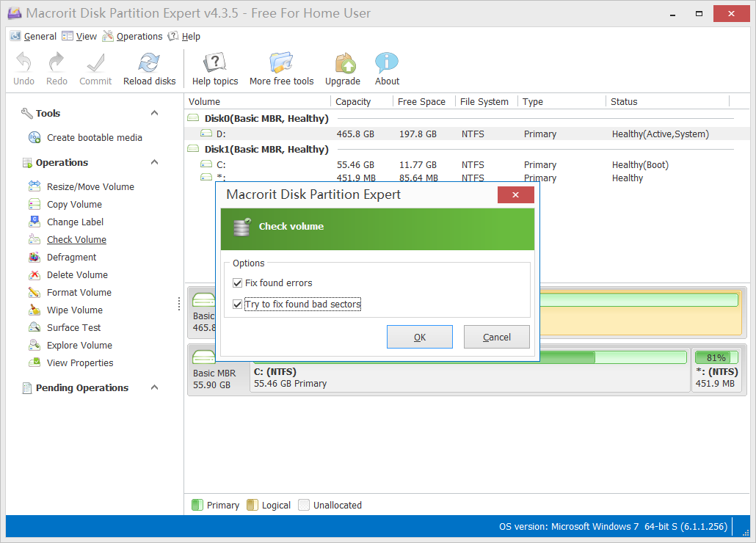Viewport: 756px width, 543px height.
Task: Click the Basic MBR 55.90 GB disk label
Action: 214,379
